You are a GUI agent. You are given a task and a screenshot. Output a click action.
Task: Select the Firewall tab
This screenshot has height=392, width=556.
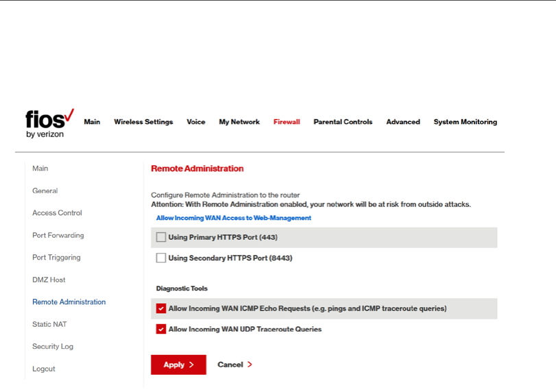coord(287,122)
